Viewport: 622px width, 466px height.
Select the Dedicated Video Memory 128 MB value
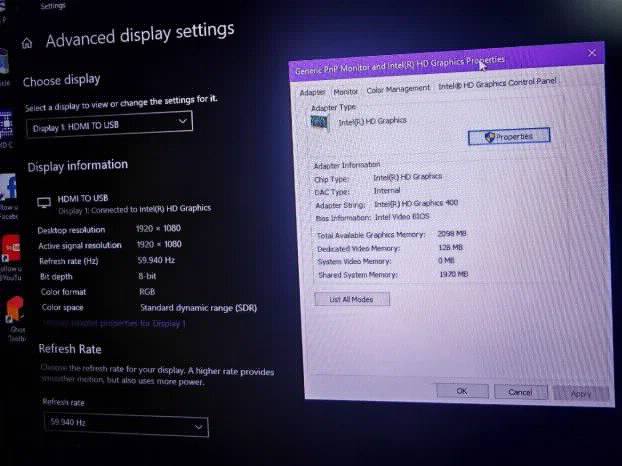[x=451, y=247]
